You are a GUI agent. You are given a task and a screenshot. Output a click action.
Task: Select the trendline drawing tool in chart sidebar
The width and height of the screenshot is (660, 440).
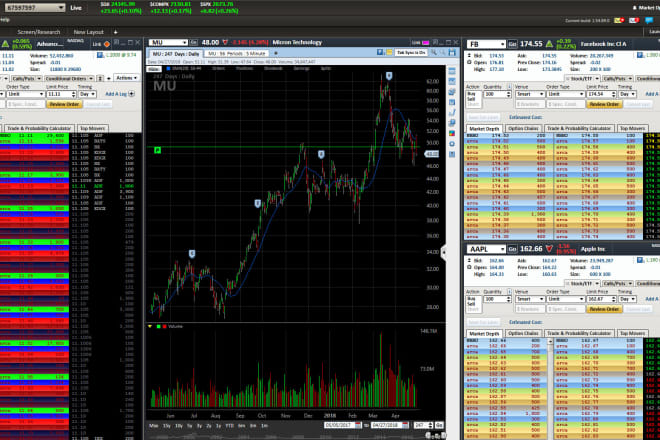tap(452, 112)
